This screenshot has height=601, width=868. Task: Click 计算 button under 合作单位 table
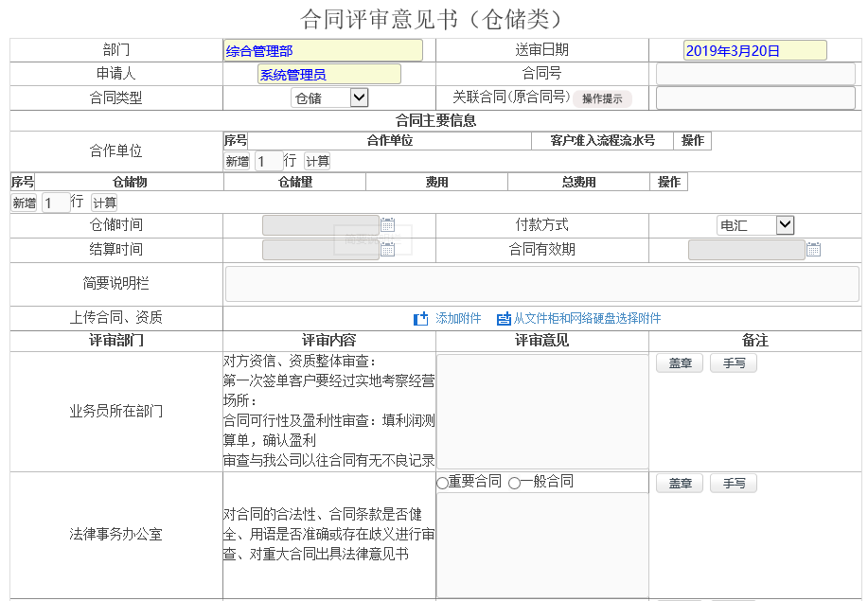[317, 162]
